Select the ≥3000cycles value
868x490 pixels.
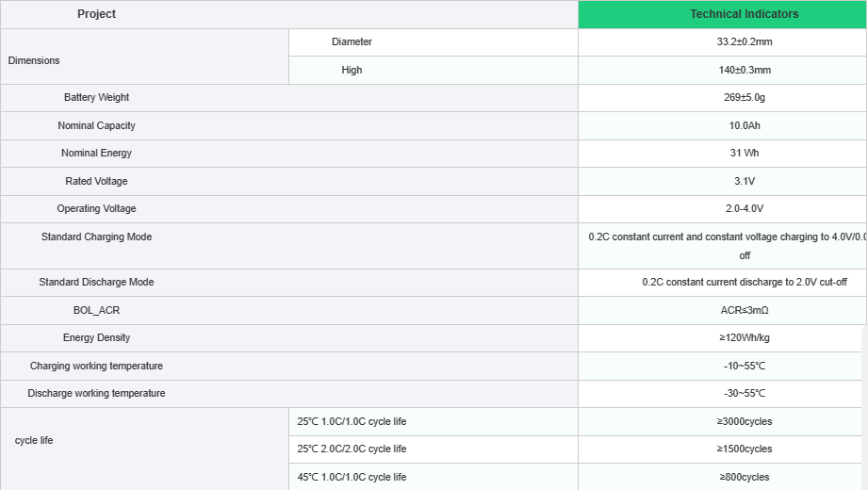tap(744, 421)
